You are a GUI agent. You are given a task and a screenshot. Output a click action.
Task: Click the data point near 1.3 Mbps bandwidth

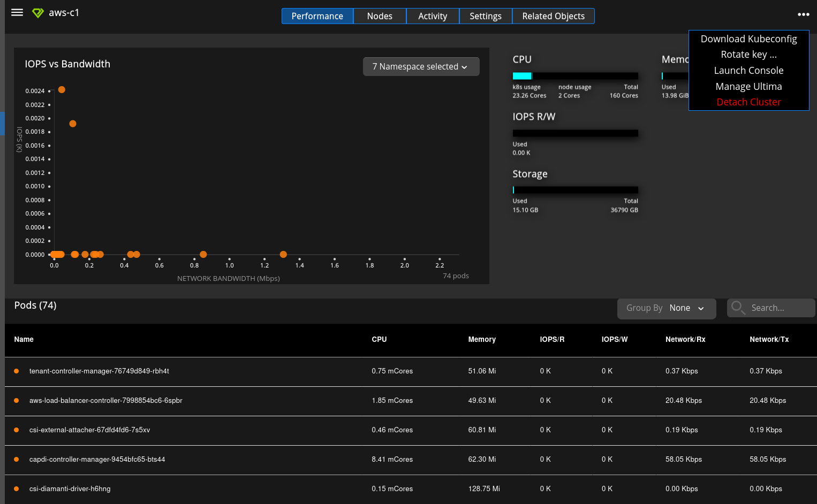[283, 255]
